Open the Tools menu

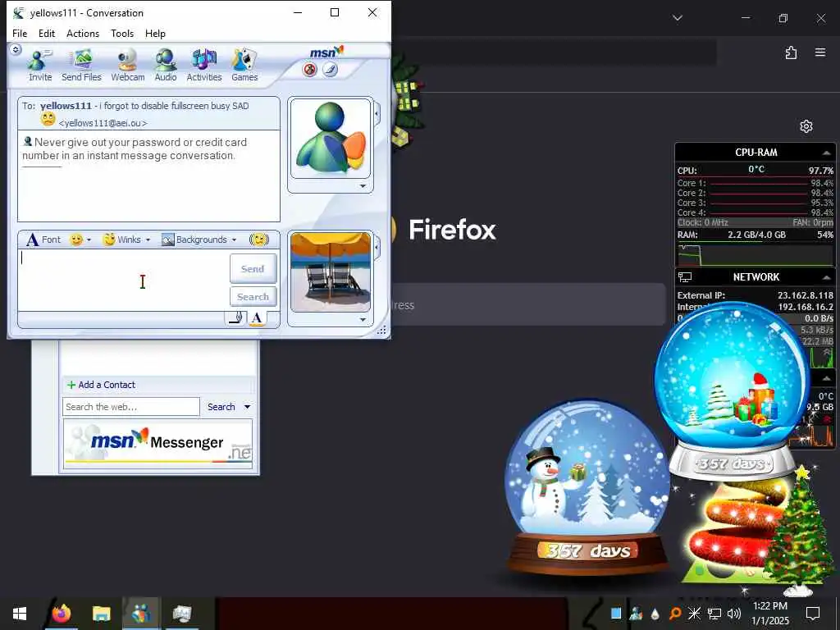122,33
